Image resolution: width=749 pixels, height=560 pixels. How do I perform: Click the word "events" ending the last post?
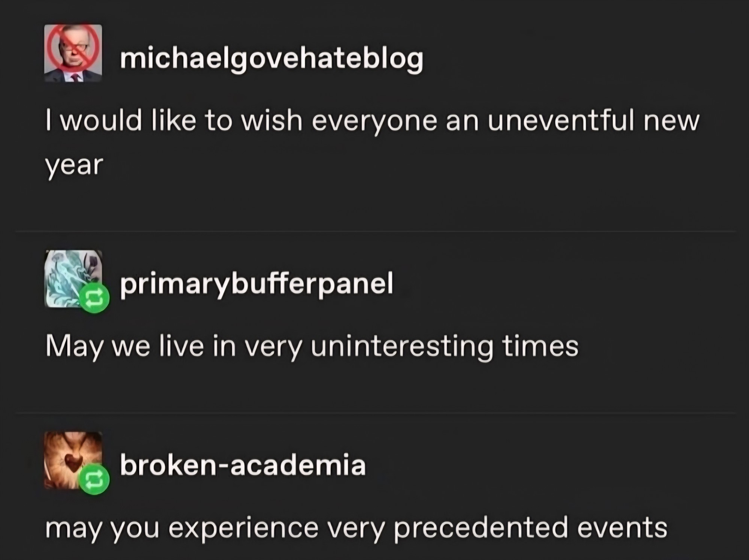(x=622, y=528)
